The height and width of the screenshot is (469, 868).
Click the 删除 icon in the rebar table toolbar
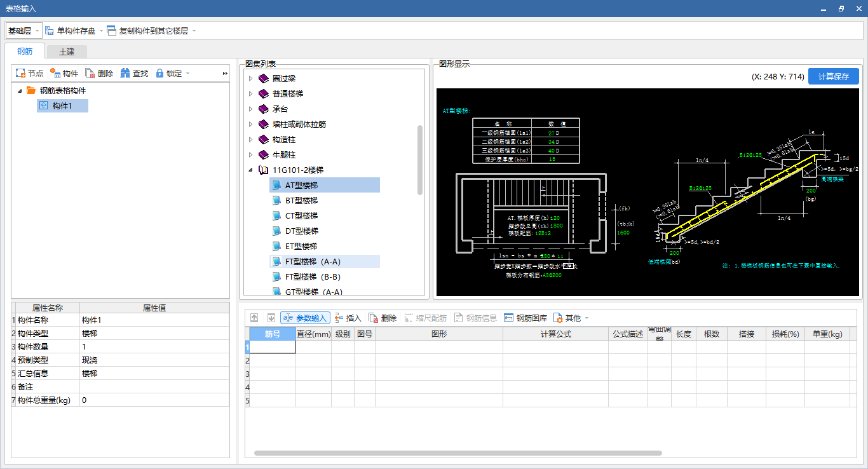click(x=374, y=318)
